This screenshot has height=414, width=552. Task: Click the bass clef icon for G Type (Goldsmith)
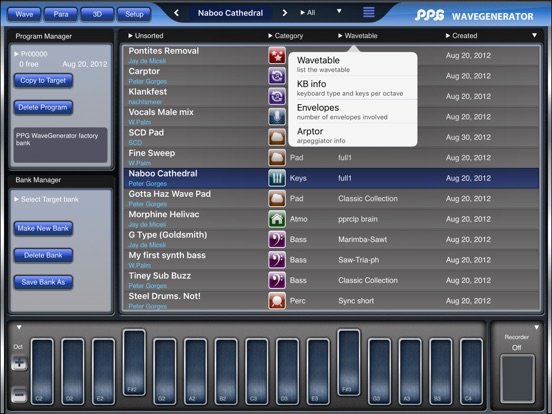pos(277,239)
